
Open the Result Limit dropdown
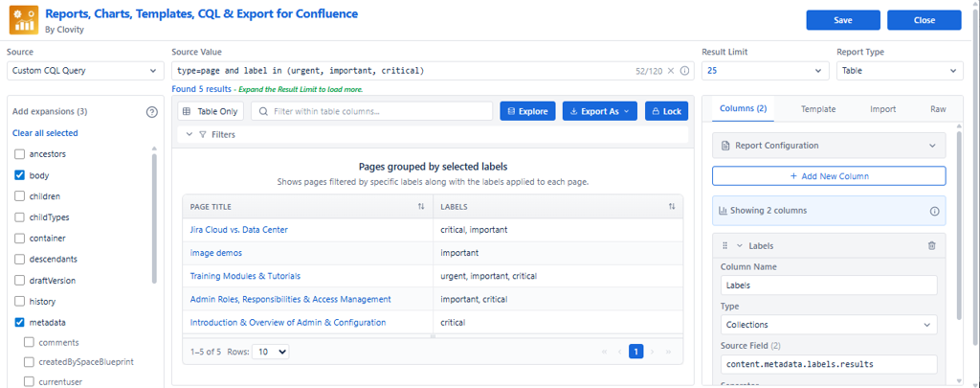[766, 71]
